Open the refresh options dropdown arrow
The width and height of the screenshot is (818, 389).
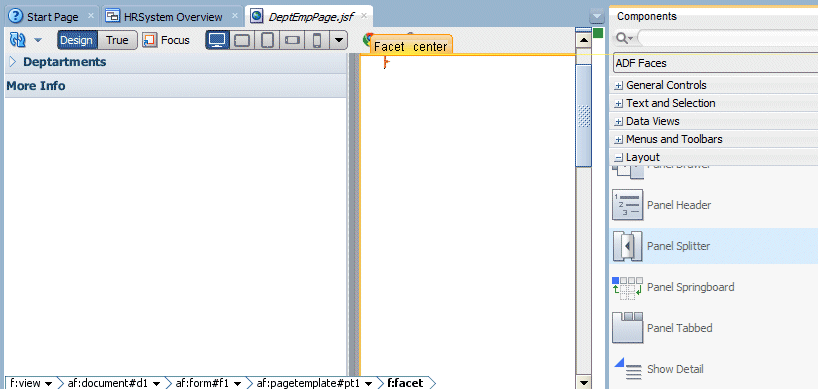pyautogui.click(x=38, y=40)
